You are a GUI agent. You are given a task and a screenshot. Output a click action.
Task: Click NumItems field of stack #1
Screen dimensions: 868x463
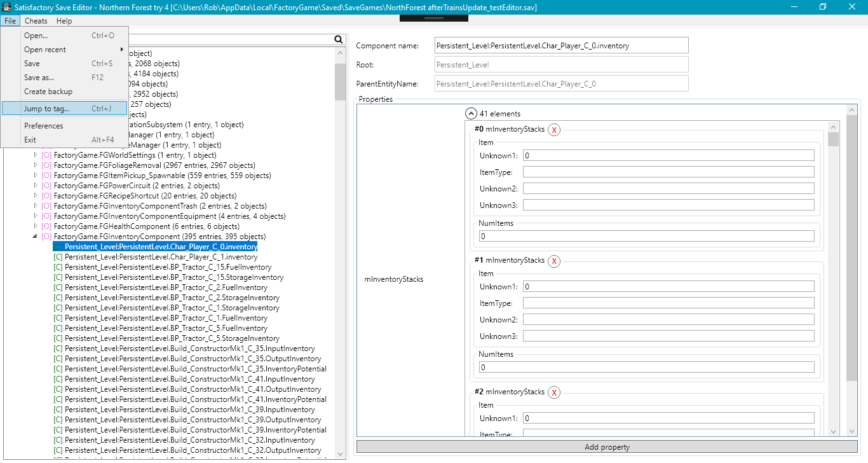647,367
